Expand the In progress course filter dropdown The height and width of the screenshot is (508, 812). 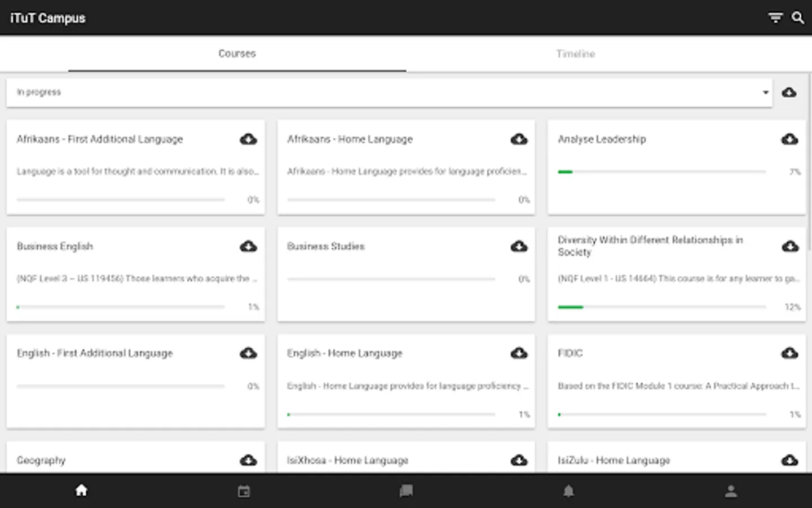[x=389, y=92]
